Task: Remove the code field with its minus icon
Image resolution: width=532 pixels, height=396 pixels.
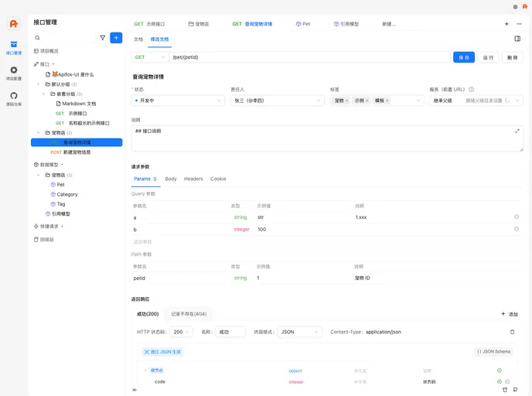Action: [x=507, y=381]
